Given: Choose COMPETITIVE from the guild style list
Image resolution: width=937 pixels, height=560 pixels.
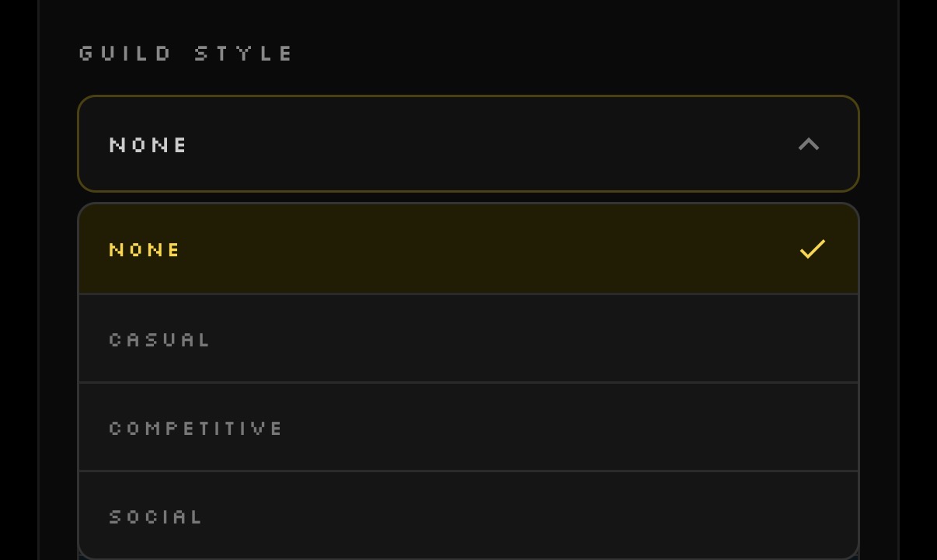Looking at the screenshot, I should click(468, 427).
